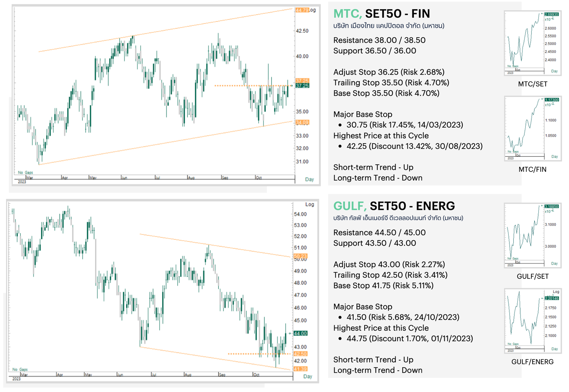Screen dimensions: 569x392
Task: Select text 'Trailing Stop 42.50 (Risk 3.41%)'
Action: [390, 275]
